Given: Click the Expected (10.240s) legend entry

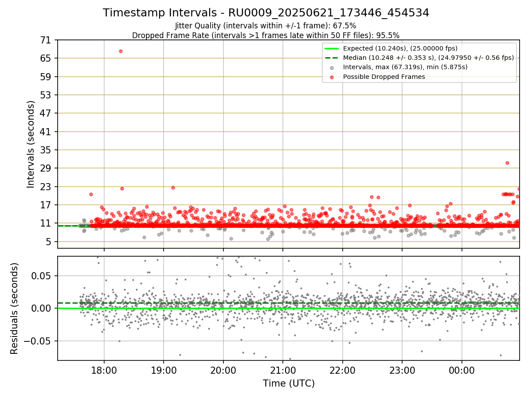Looking at the screenshot, I should 400,48.
